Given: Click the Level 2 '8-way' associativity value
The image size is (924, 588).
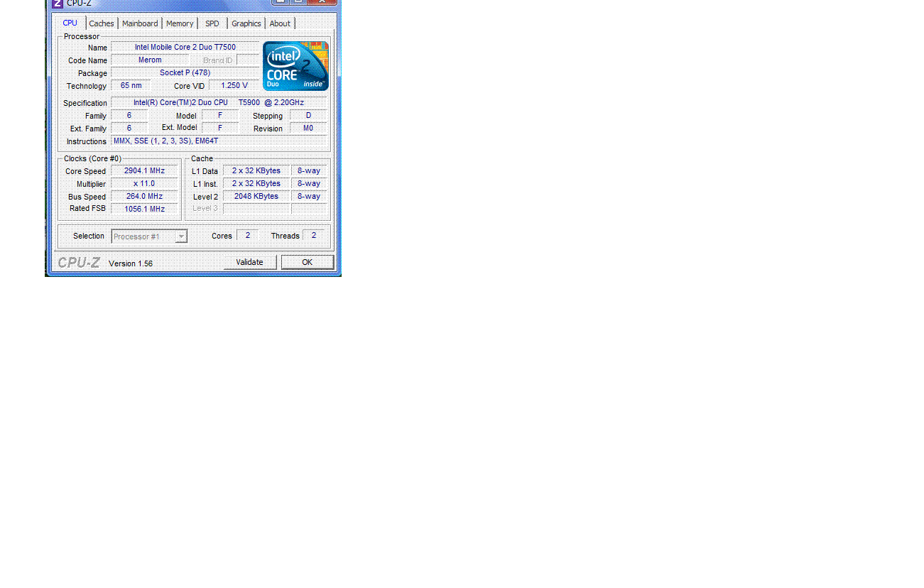Looking at the screenshot, I should coord(309,197).
